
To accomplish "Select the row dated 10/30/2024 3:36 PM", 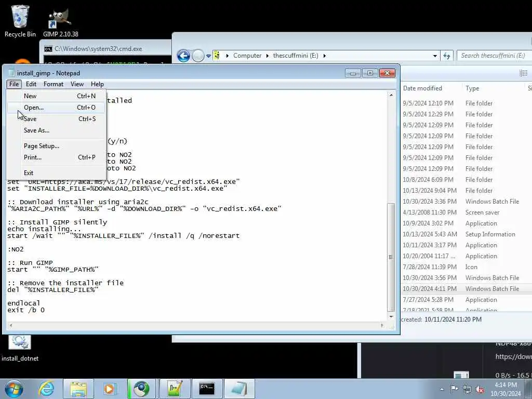I will click(x=466, y=202).
